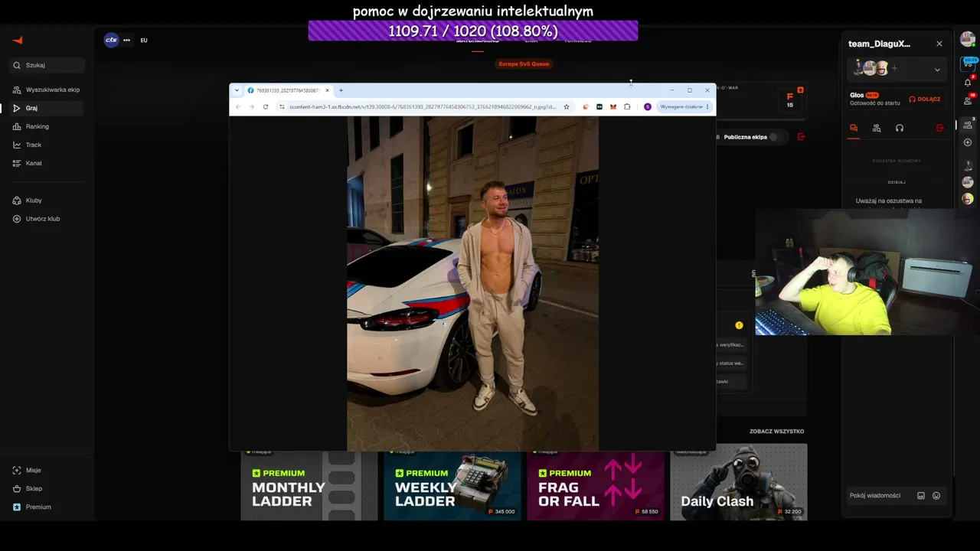This screenshot has height=551, width=980.
Task: Open the Chrome extensions puzzle menu
Action: coord(627,107)
